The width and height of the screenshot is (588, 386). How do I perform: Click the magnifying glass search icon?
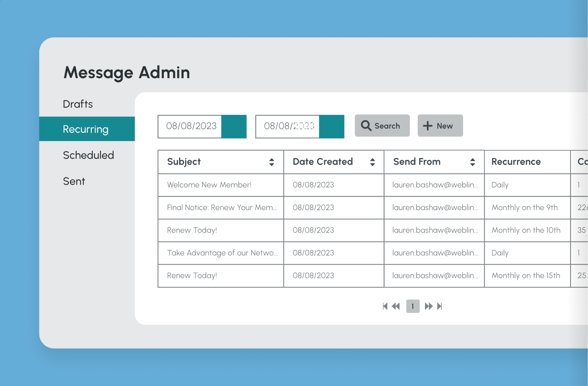point(366,125)
